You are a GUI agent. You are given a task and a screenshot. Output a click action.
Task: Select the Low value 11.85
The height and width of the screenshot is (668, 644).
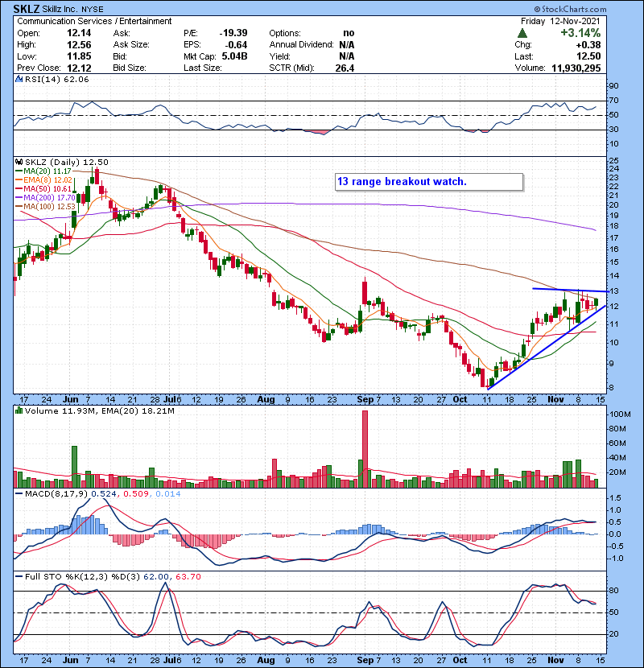click(x=79, y=56)
